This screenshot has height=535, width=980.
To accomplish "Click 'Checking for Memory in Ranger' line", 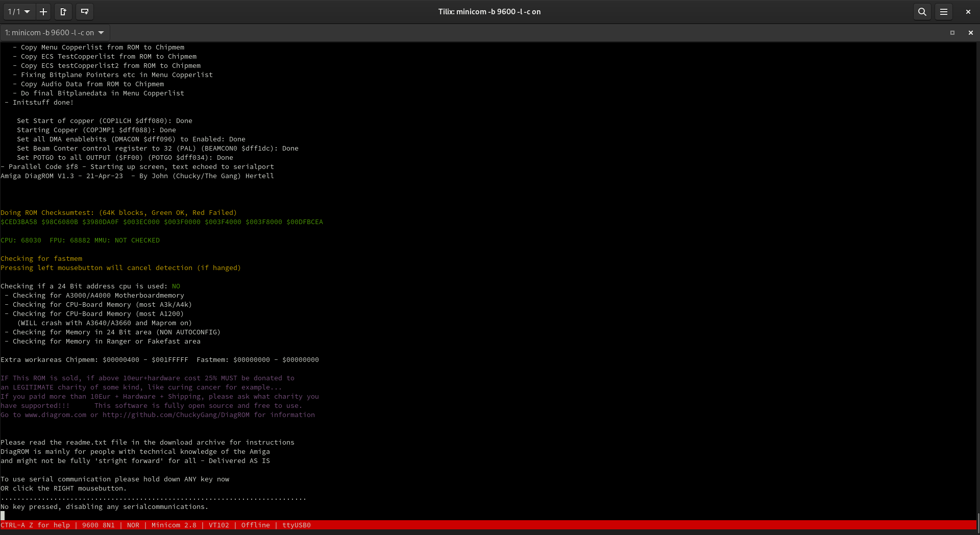I will point(103,341).
